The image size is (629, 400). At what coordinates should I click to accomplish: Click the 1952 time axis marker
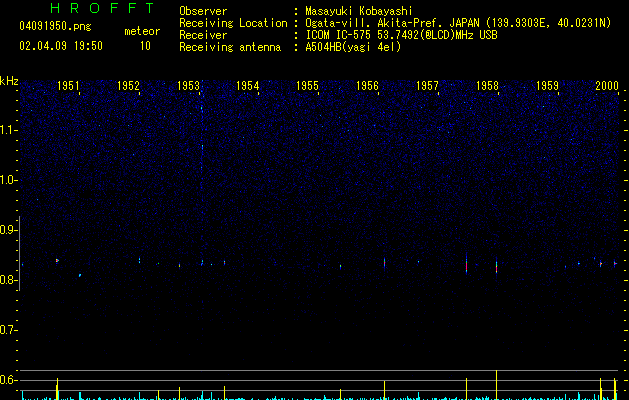click(128, 85)
